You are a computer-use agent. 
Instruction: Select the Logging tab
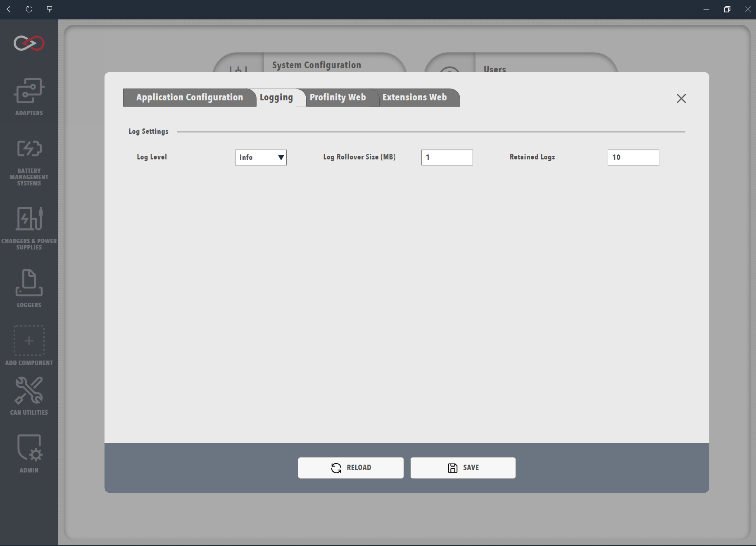tap(276, 97)
